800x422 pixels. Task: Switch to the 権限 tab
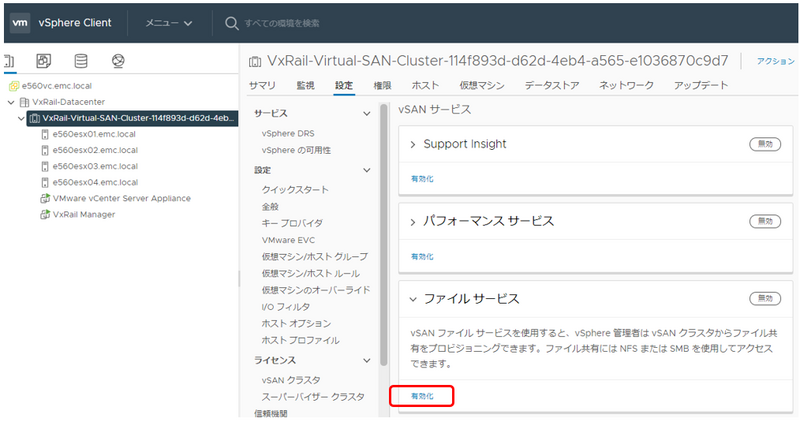382,85
